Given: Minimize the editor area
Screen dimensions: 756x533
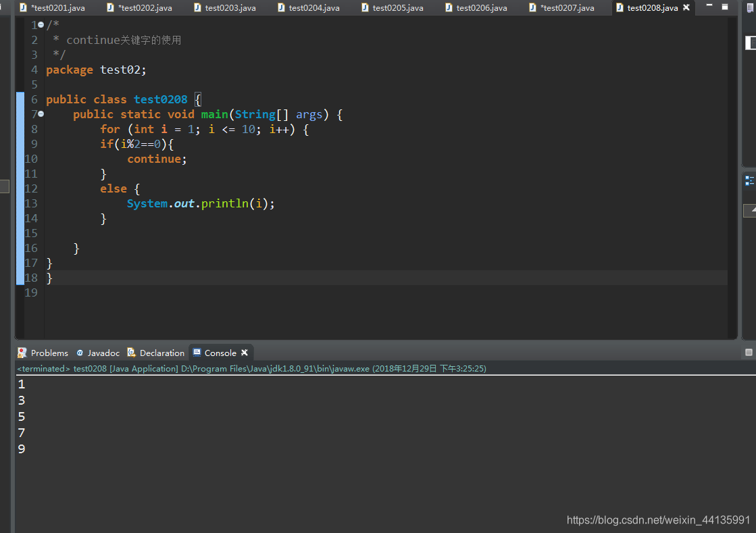Looking at the screenshot, I should click(x=709, y=6).
